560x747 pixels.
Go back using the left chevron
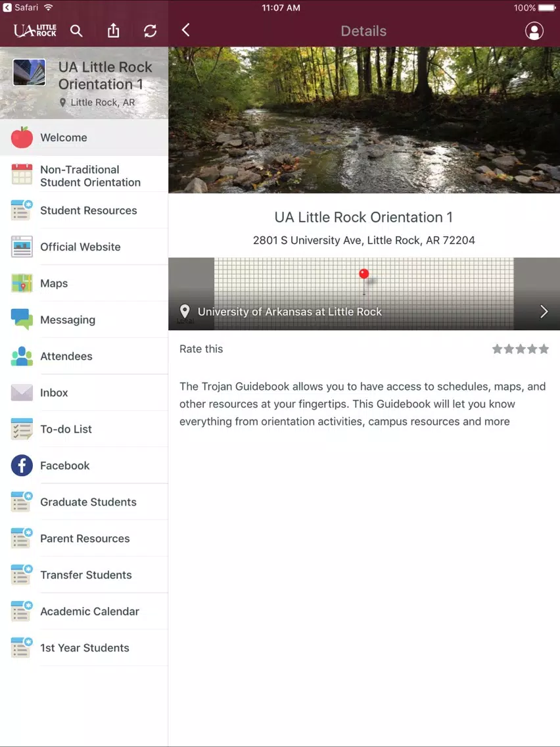[186, 30]
